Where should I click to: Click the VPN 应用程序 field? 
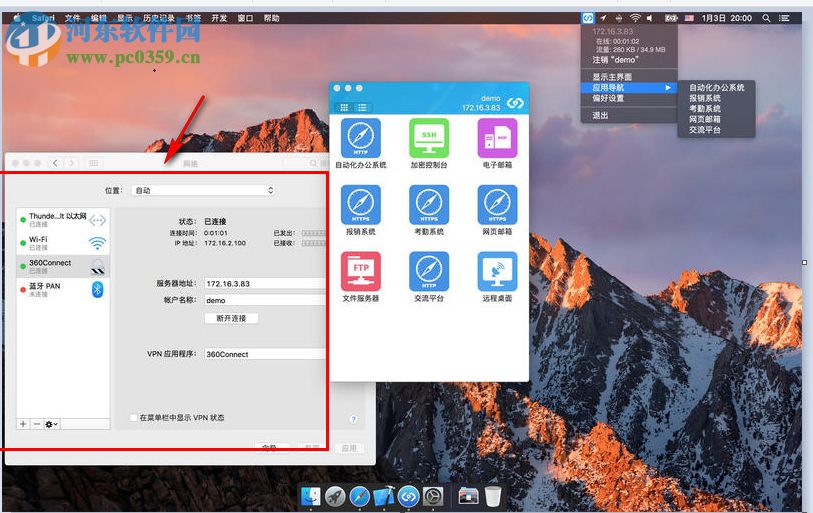click(x=265, y=354)
